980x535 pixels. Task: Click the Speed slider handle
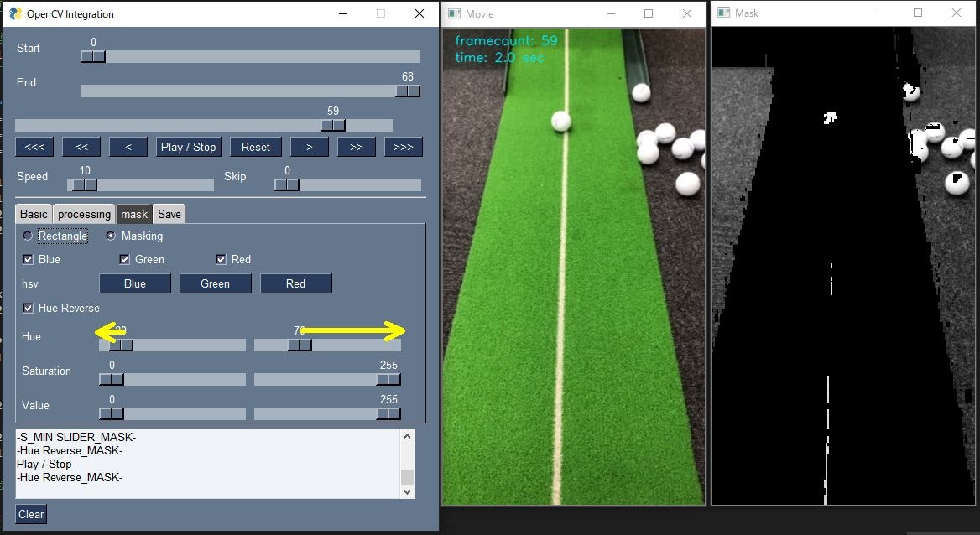[85, 185]
